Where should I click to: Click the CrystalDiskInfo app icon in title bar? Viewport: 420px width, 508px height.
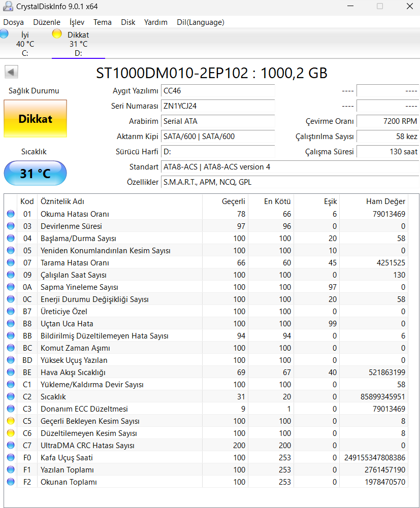(x=7, y=6)
